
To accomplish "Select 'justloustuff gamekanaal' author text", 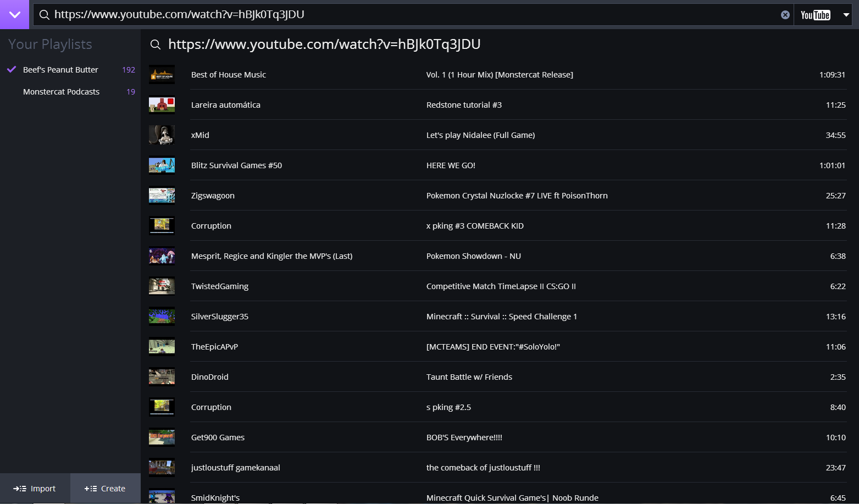I will pos(236,468).
